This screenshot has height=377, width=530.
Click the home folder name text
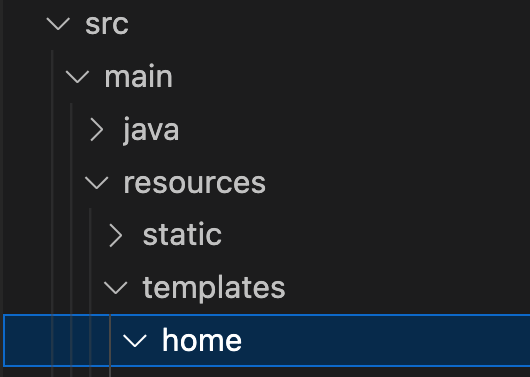(x=202, y=340)
